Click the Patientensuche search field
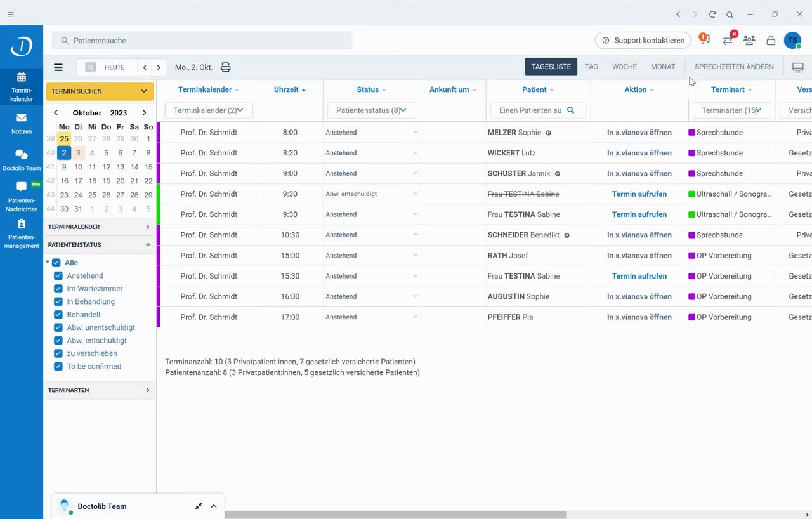 click(202, 41)
